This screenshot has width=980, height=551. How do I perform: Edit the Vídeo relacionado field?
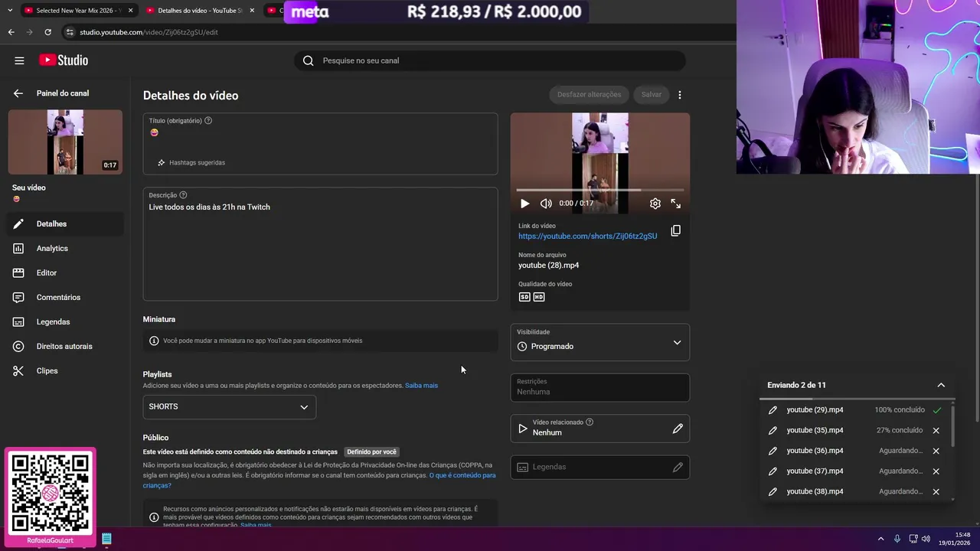click(x=677, y=429)
